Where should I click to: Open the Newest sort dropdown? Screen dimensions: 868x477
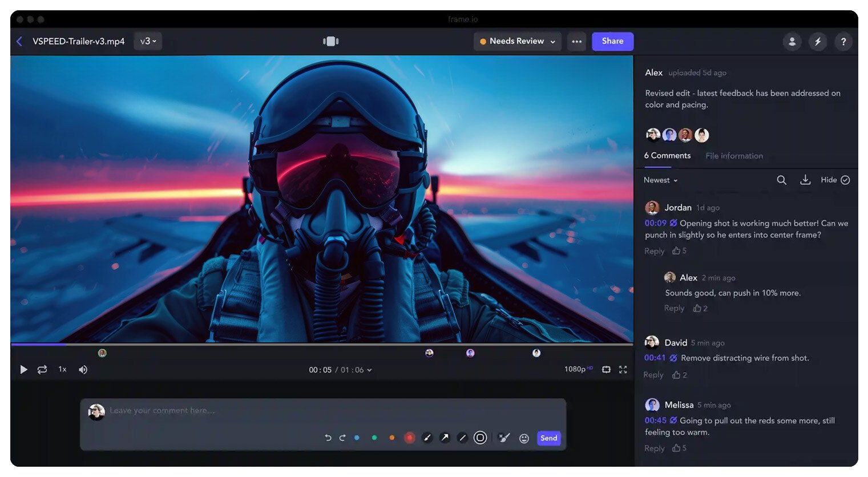[660, 180]
